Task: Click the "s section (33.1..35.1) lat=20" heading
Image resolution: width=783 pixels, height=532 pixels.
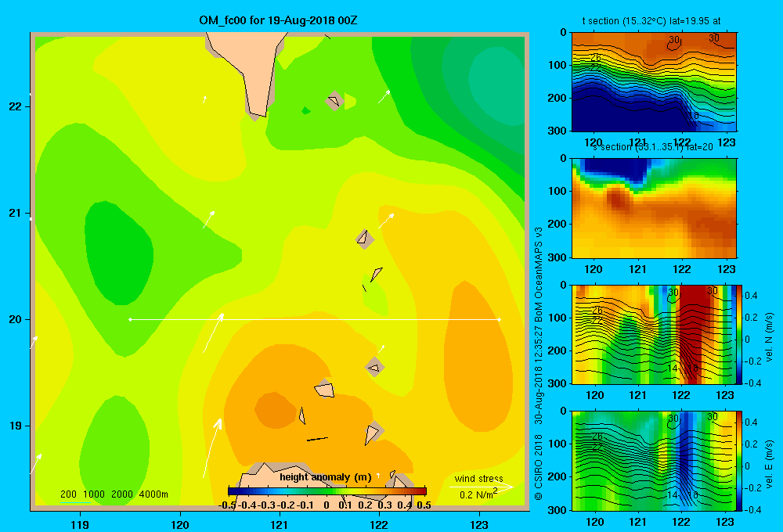Action: [654, 147]
